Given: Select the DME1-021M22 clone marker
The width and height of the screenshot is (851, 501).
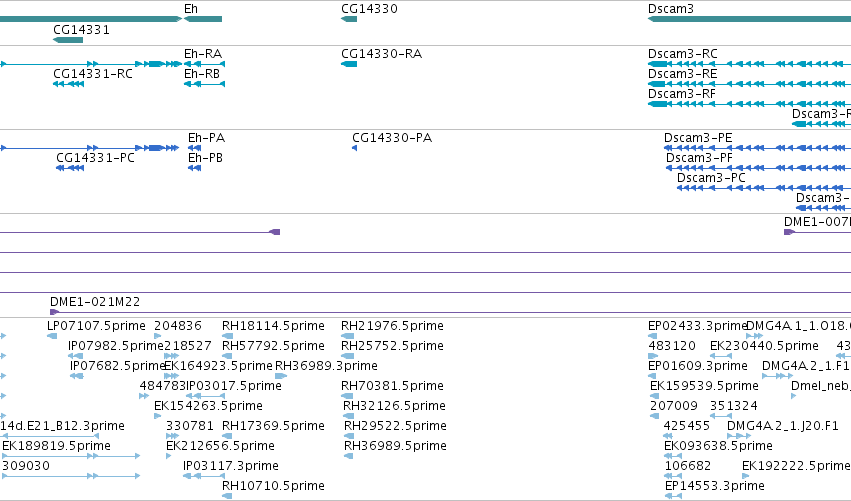Looking at the screenshot, I should click(x=54, y=312).
